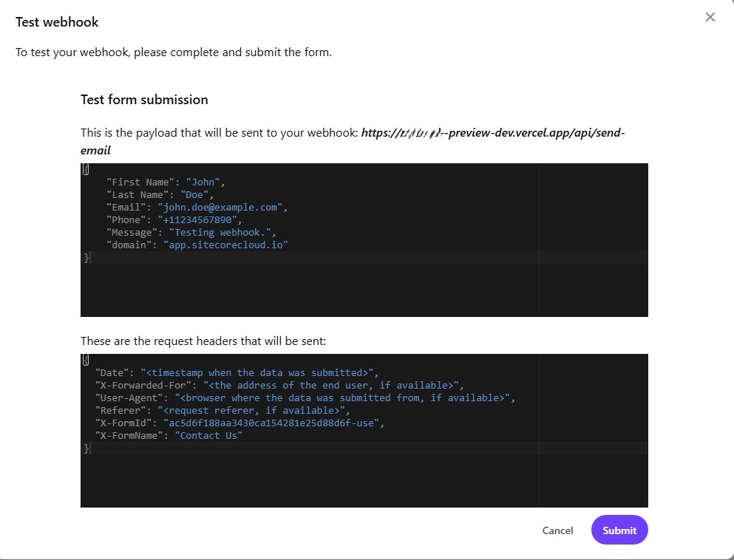Click the webhook URL ending in send-email

[x=353, y=141]
